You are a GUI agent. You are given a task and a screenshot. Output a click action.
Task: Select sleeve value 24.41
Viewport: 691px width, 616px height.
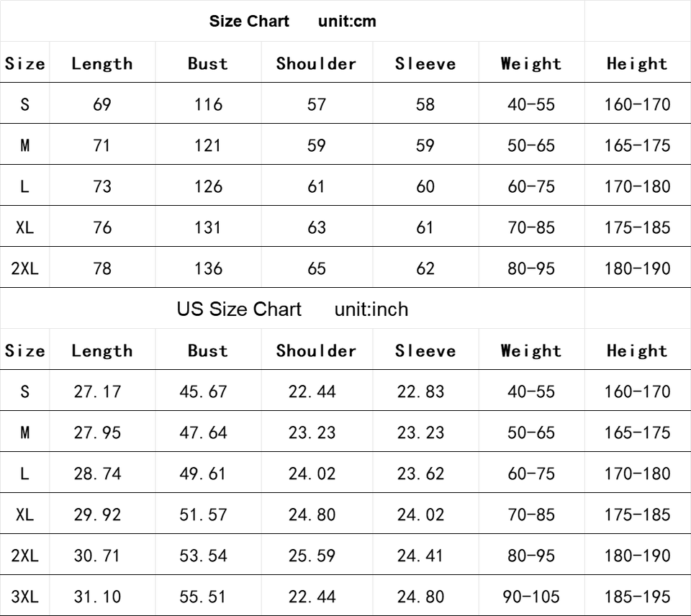point(421,556)
